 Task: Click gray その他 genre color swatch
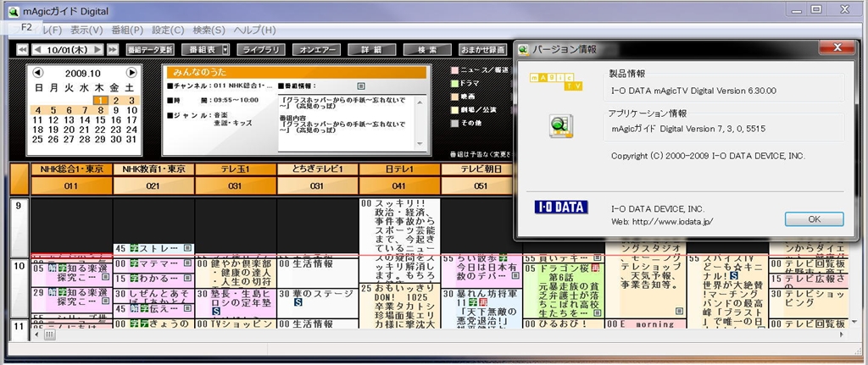pyautogui.click(x=455, y=124)
